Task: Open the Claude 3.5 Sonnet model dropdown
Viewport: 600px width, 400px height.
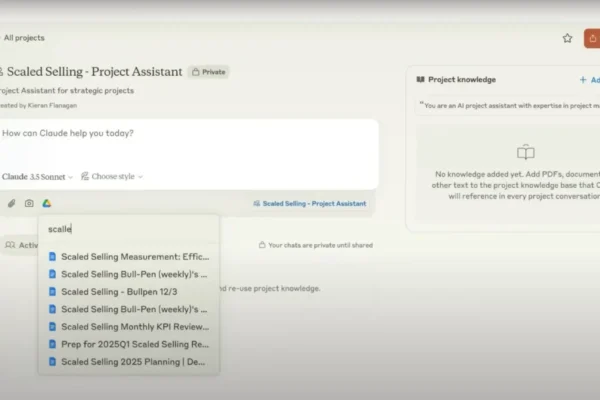Action: coord(37,176)
